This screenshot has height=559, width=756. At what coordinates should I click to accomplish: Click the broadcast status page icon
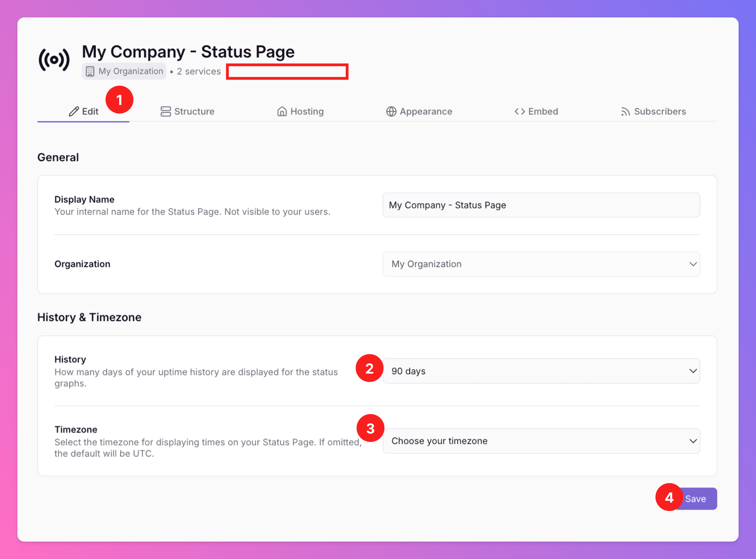click(54, 60)
